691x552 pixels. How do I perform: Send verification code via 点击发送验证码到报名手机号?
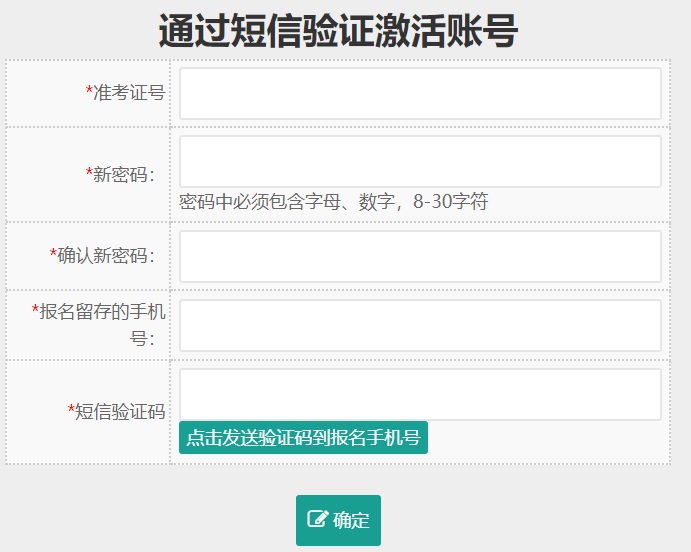303,437
